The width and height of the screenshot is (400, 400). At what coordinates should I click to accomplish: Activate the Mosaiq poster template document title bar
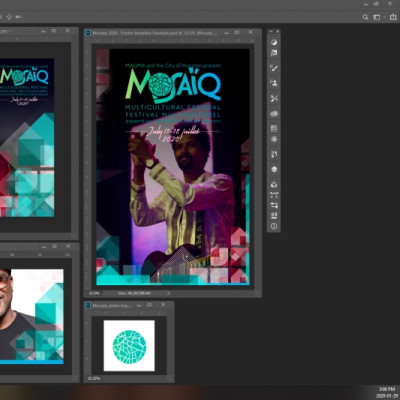pyautogui.click(x=155, y=33)
